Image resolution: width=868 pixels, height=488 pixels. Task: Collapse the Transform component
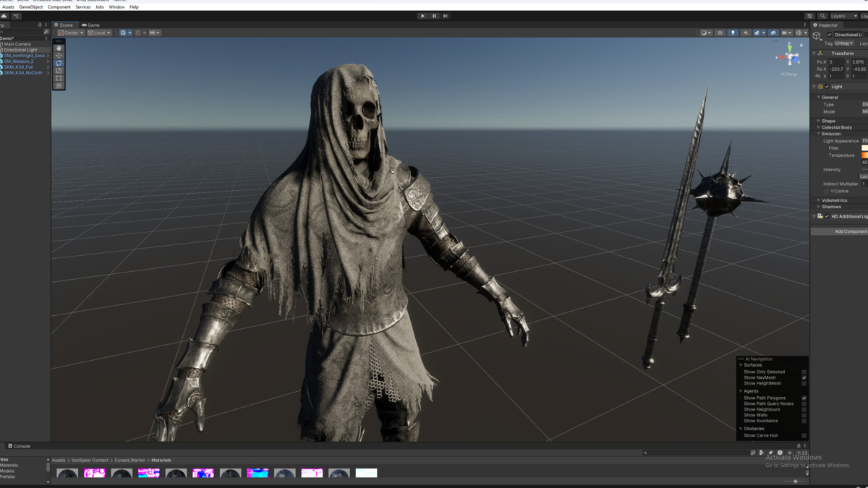(x=814, y=53)
